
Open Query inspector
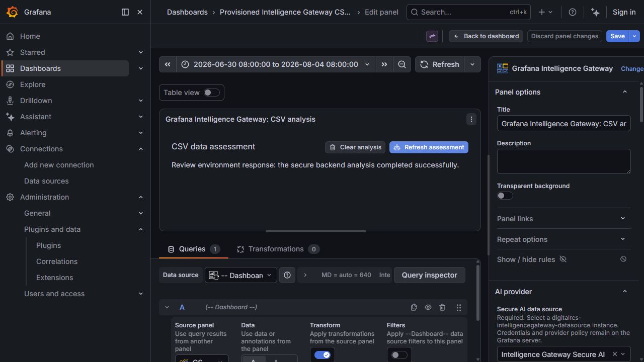[429, 275]
